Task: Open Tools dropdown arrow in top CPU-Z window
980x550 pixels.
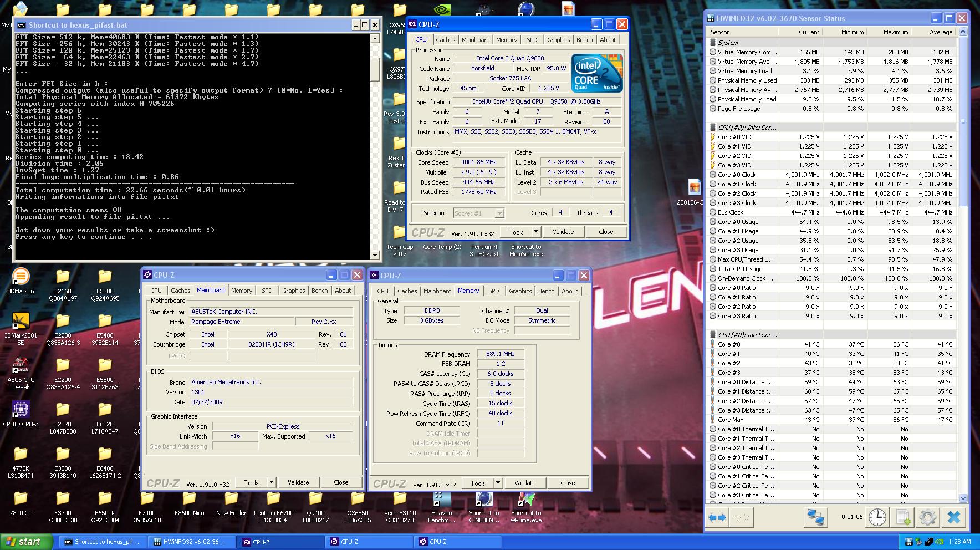Action: 536,232
